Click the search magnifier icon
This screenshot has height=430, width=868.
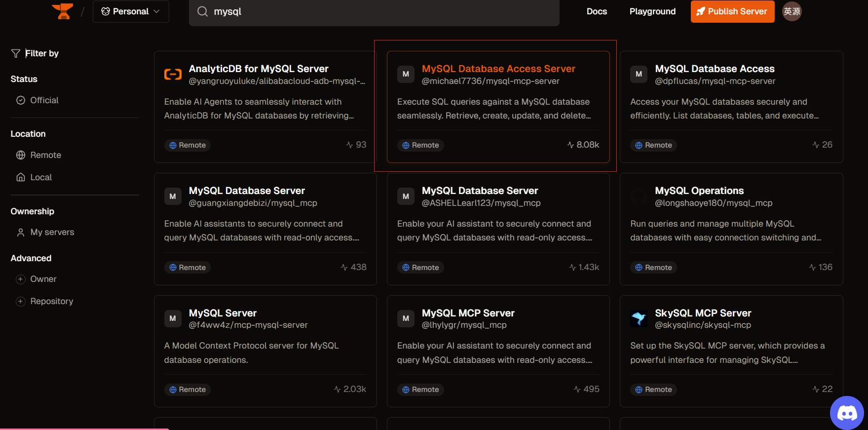(202, 11)
